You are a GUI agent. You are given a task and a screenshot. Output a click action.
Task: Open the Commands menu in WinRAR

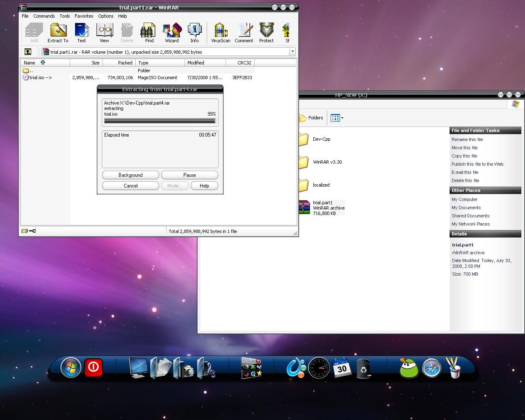(44, 16)
